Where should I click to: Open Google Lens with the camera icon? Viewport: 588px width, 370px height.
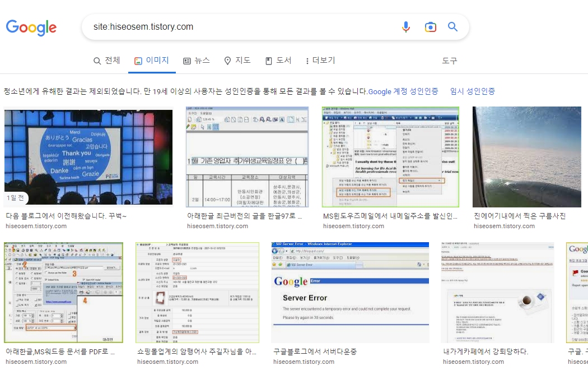coord(430,26)
